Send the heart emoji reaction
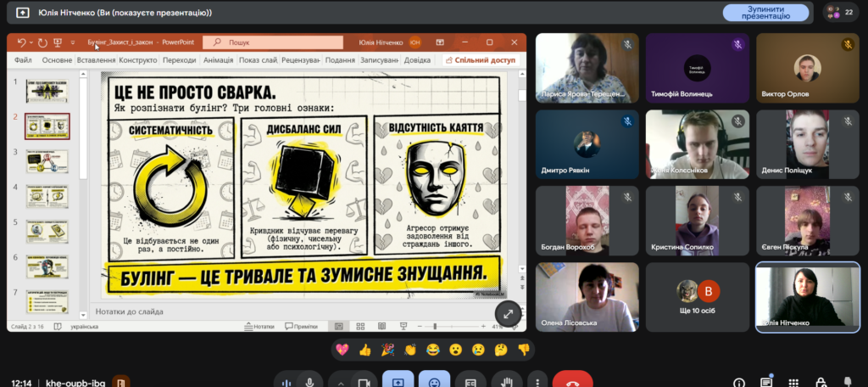 click(x=342, y=349)
